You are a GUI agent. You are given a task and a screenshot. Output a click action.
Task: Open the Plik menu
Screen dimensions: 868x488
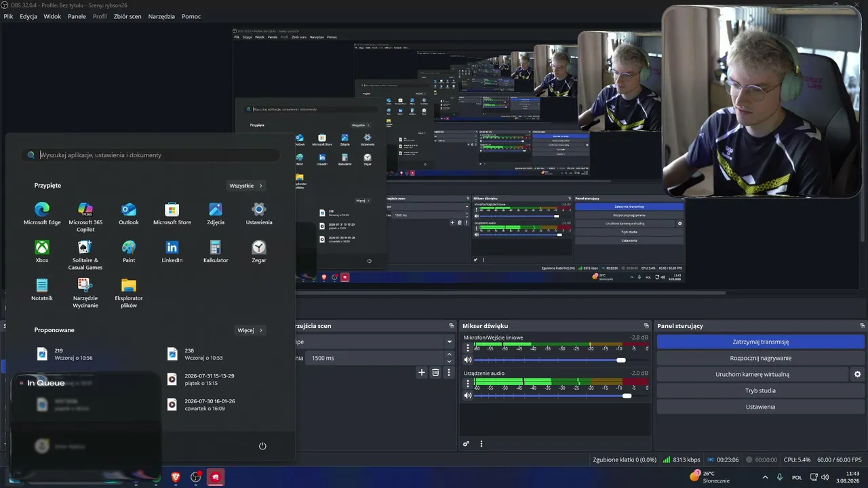tap(9, 16)
